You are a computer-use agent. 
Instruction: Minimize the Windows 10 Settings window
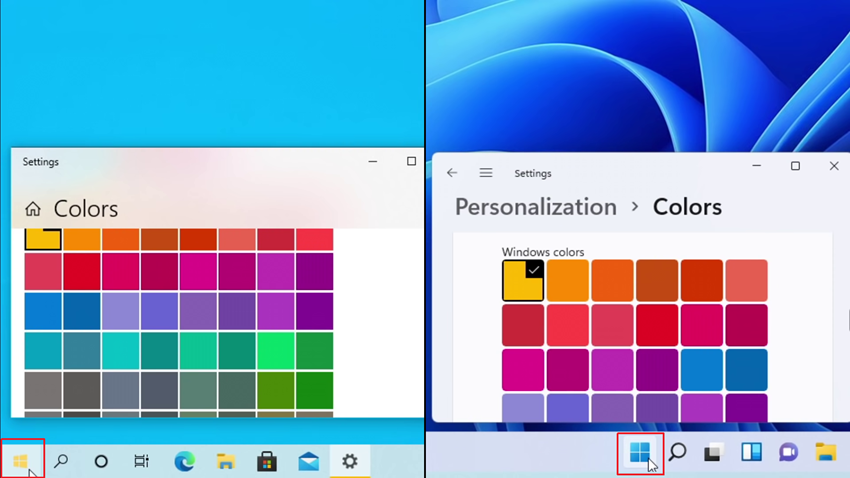(x=373, y=162)
